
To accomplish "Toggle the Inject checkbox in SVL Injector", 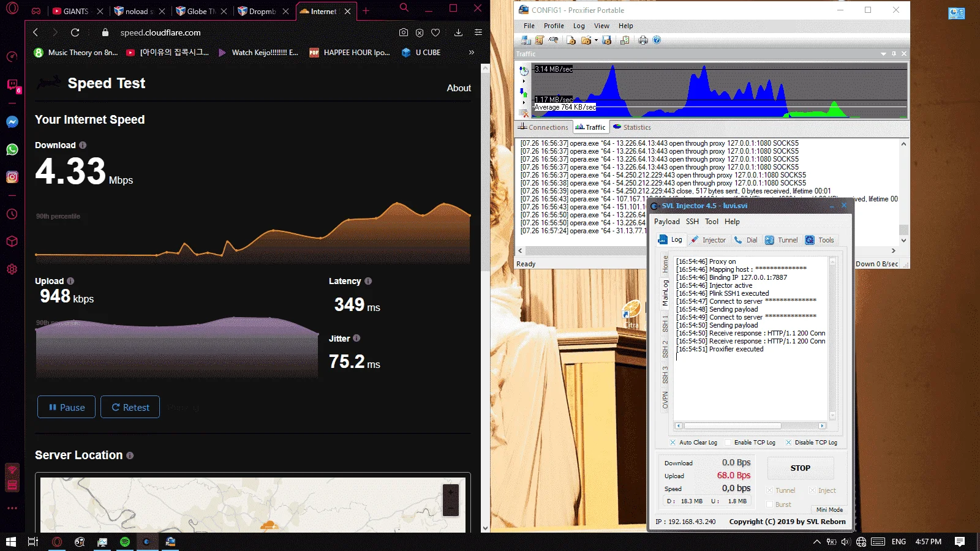I will (812, 490).
